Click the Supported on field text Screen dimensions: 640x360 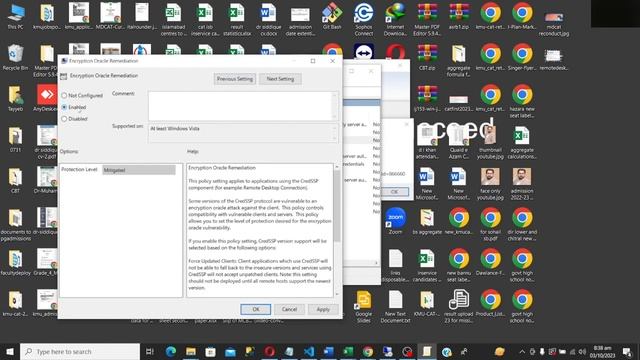click(x=175, y=129)
